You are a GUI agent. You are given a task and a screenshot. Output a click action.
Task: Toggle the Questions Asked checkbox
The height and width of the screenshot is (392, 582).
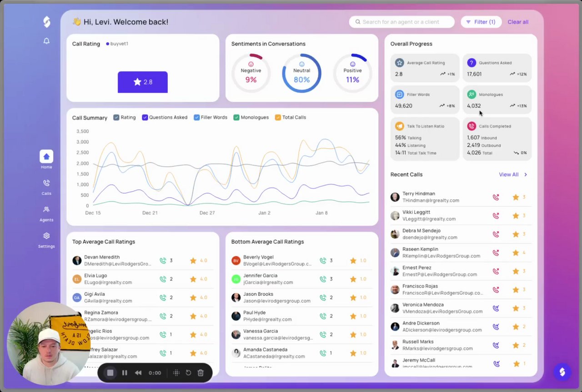click(x=145, y=117)
